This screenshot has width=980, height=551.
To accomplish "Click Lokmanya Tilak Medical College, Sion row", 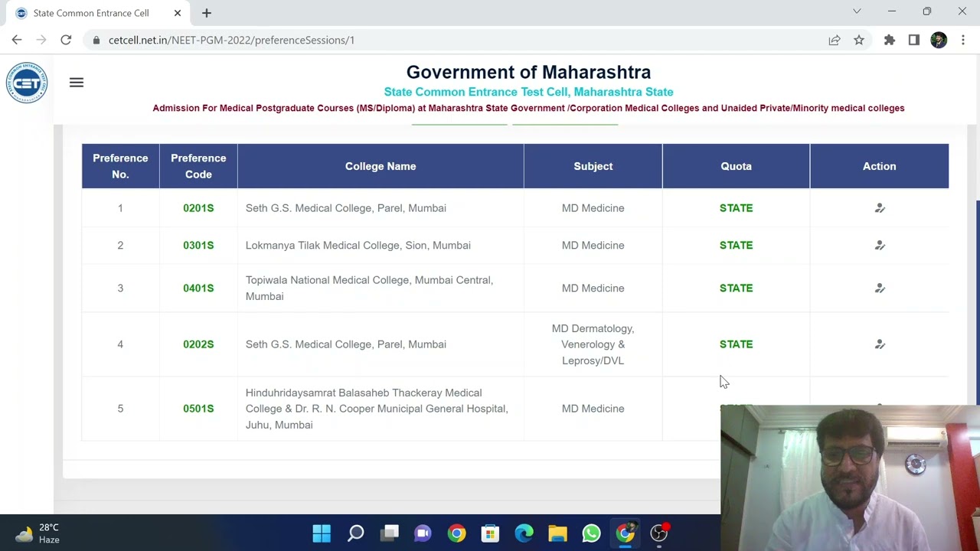I will pyautogui.click(x=515, y=246).
